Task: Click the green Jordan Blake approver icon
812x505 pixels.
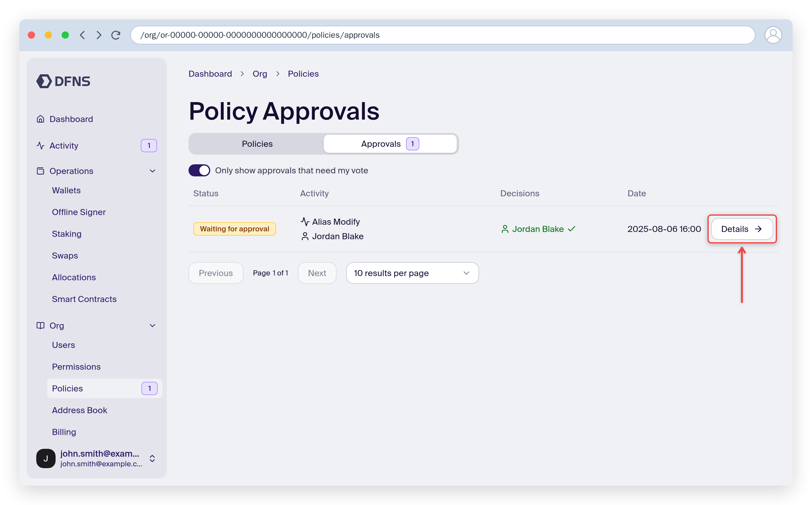Action: click(505, 229)
